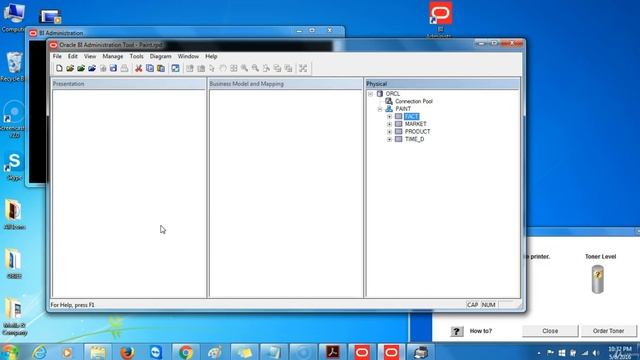This screenshot has height=360, width=640.
Task: Open TeamViewer from the taskbar
Action: point(156,352)
